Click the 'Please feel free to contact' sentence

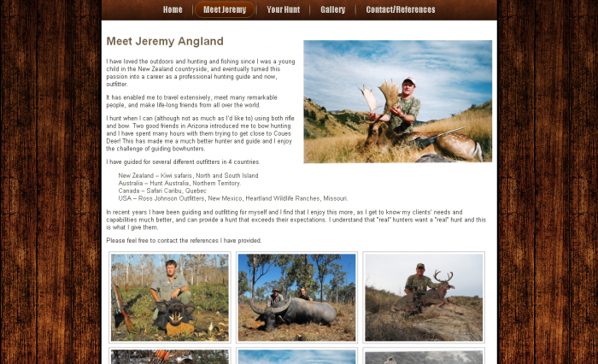tap(184, 240)
